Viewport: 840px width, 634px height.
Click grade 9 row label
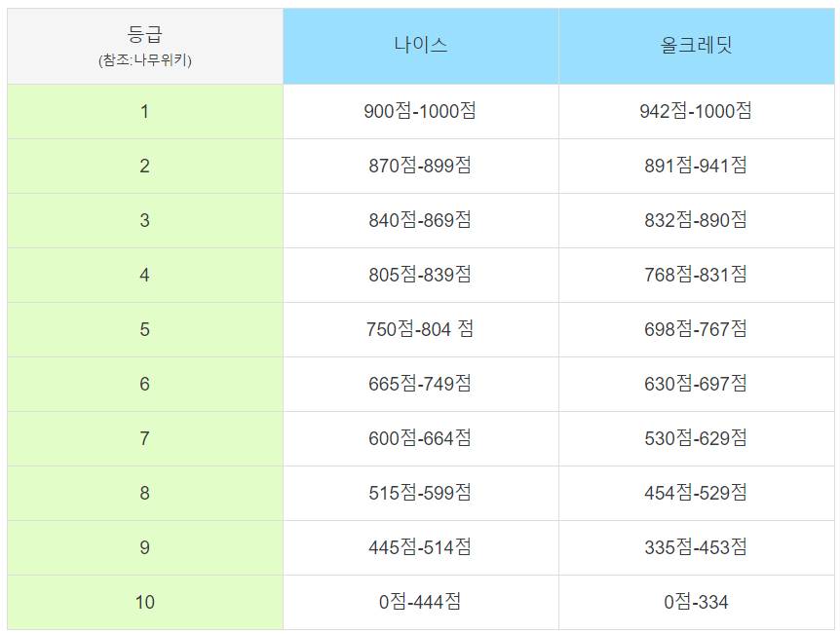tap(145, 547)
